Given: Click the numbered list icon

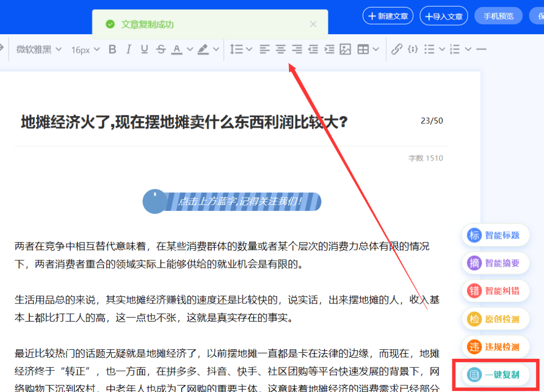Looking at the screenshot, I should 455,49.
